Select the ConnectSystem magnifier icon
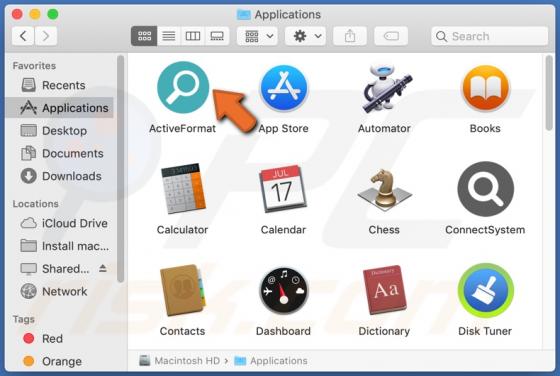Viewport: 560px width, 376px height. coord(485,189)
